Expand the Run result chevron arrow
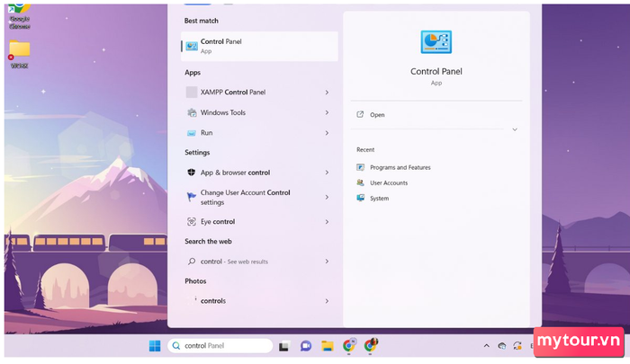Viewport: 630px width, 364px height. pyautogui.click(x=327, y=133)
